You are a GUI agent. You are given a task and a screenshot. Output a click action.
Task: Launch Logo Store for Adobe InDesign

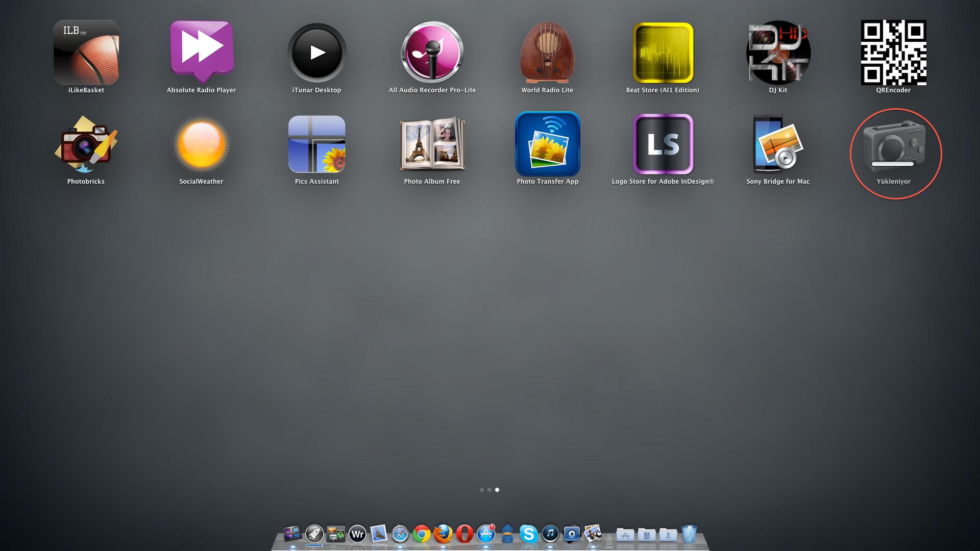click(x=663, y=144)
